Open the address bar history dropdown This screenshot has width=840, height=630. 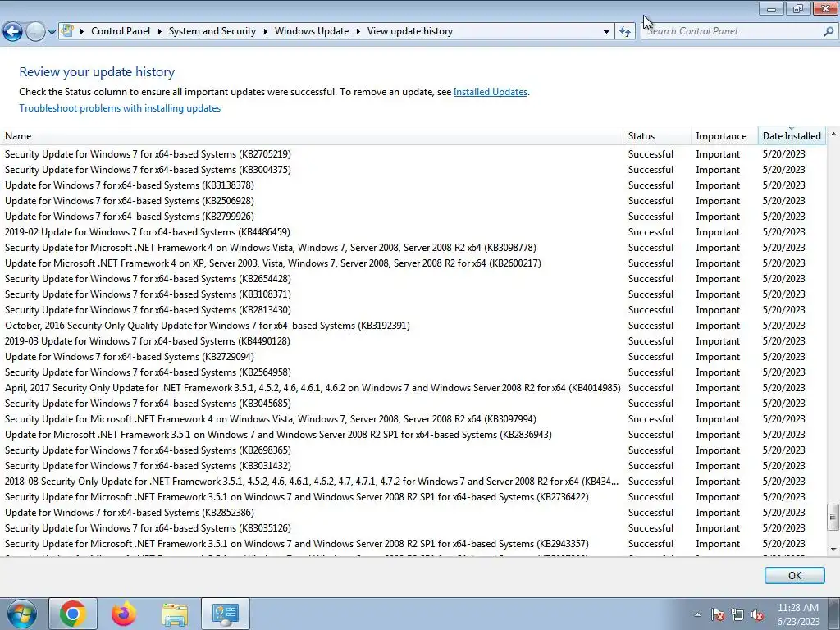[606, 32]
